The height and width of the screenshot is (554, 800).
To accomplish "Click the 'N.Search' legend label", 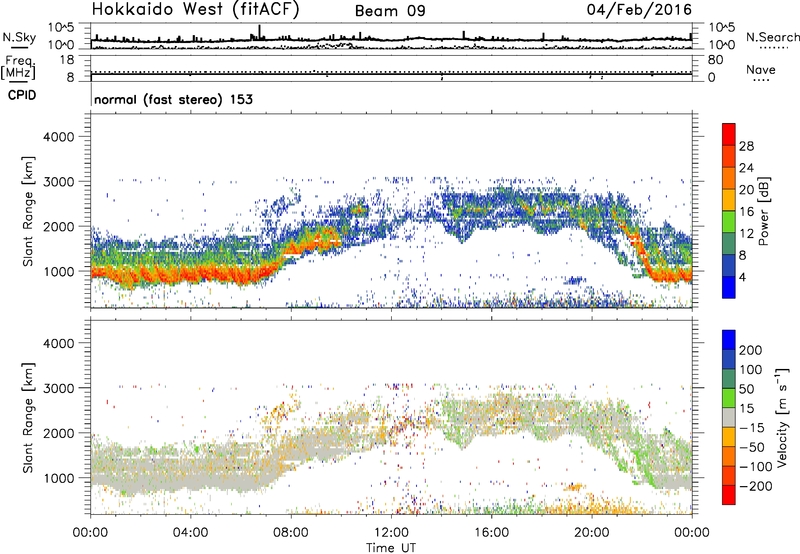I will pyautogui.click(x=772, y=37).
